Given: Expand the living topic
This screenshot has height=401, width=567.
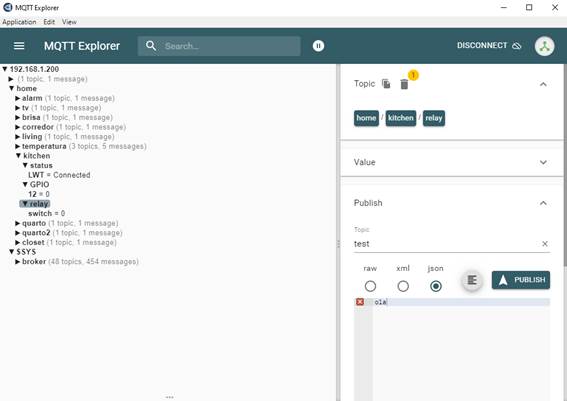Looking at the screenshot, I should pos(17,137).
